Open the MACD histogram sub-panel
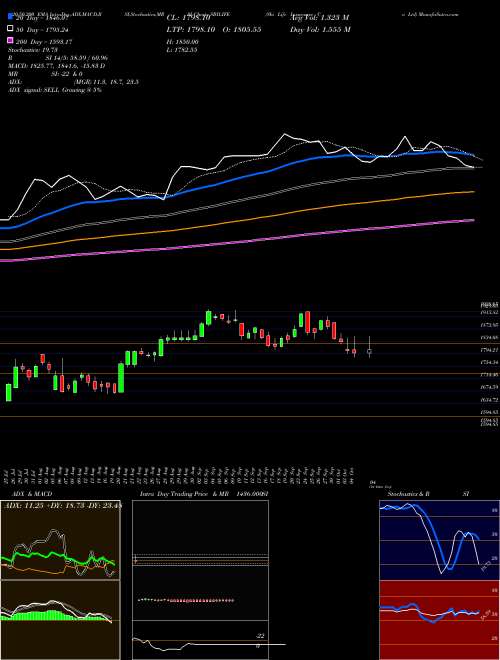The width and height of the screenshot is (500, 660). pyautogui.click(x=60, y=620)
